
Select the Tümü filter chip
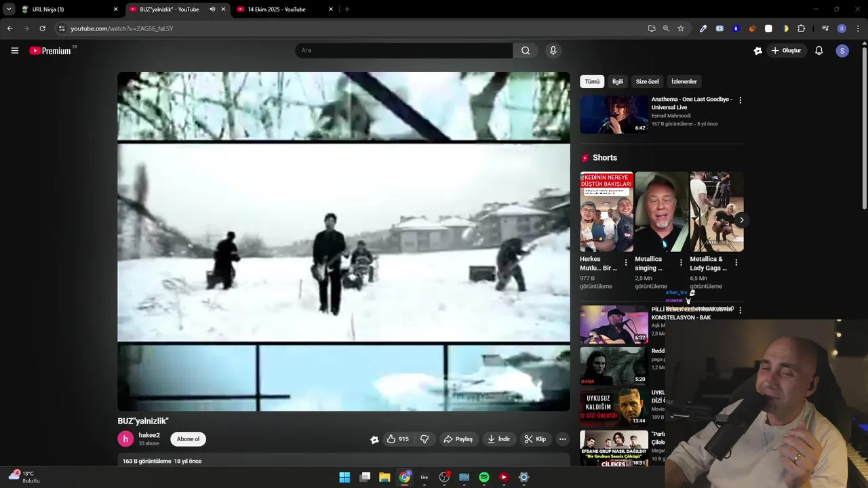[x=592, y=81]
